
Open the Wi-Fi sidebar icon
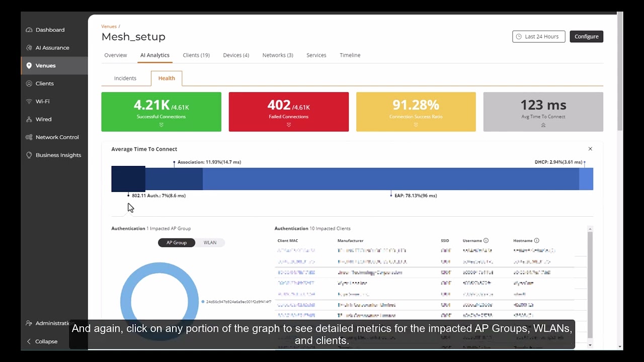[29, 102]
